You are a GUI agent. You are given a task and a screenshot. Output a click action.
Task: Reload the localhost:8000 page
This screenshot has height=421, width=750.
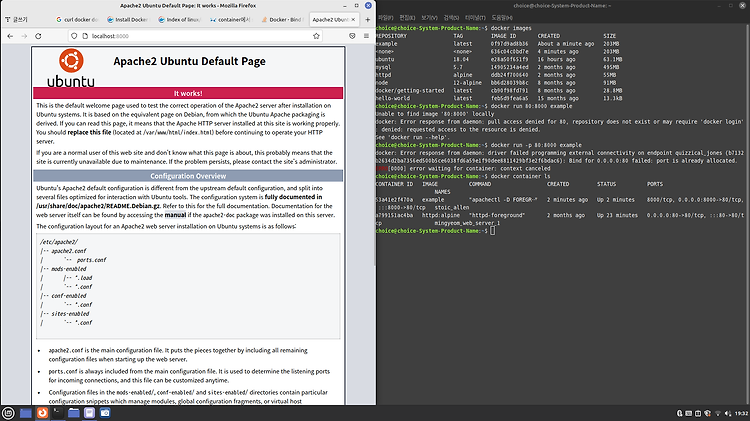[x=38, y=36]
